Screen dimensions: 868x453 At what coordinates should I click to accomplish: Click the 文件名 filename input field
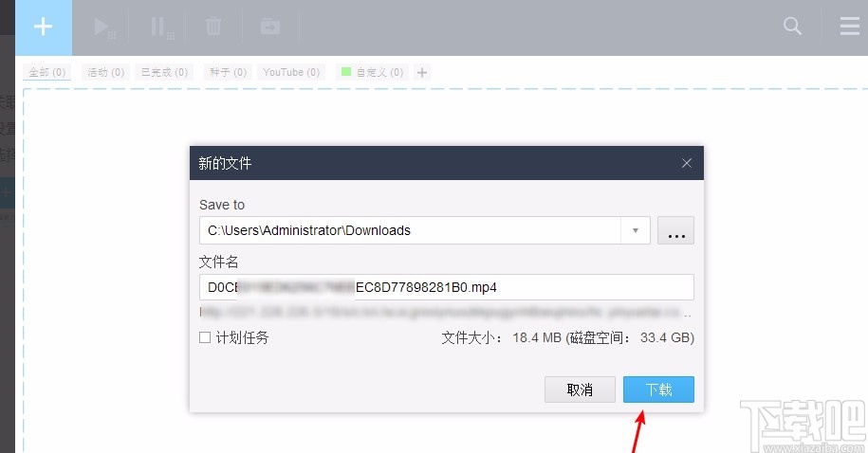coord(446,287)
